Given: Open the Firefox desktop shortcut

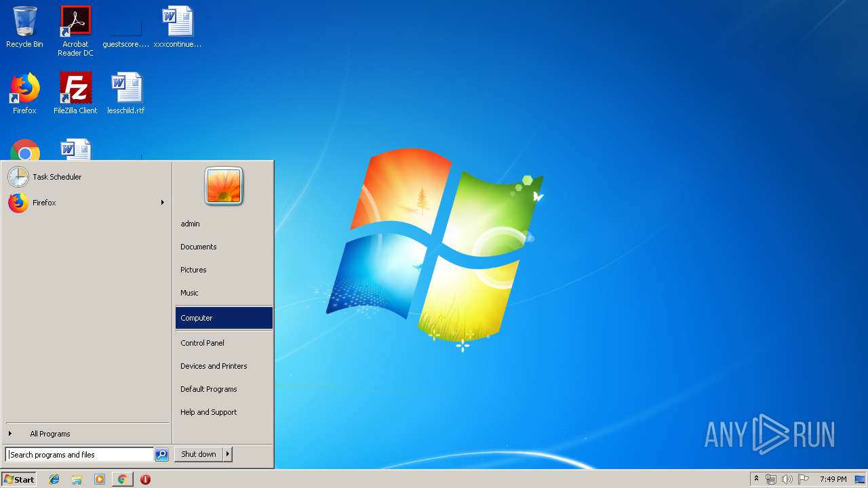Looking at the screenshot, I should click(24, 94).
